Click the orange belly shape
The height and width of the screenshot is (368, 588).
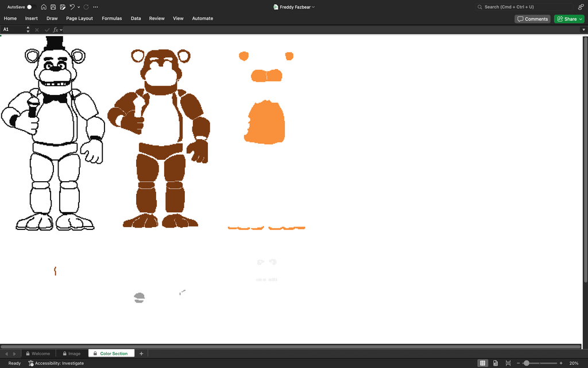tap(265, 122)
